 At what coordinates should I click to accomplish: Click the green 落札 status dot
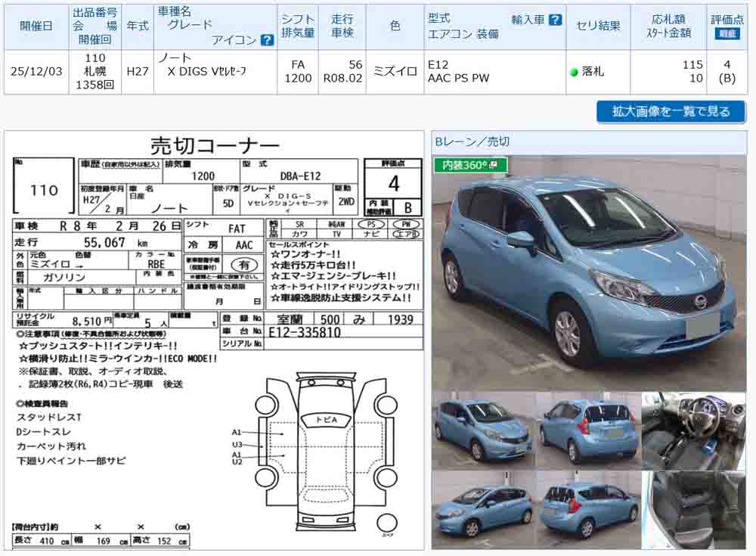coord(575,73)
